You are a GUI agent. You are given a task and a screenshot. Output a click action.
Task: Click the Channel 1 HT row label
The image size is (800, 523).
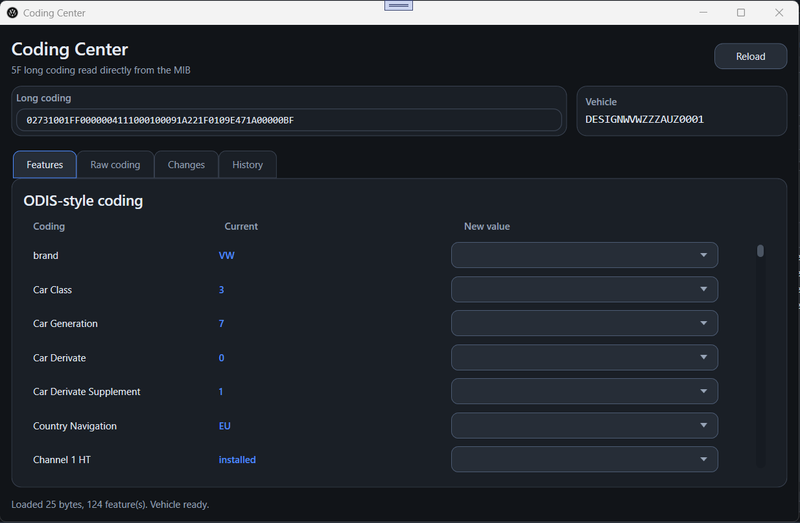(x=62, y=460)
